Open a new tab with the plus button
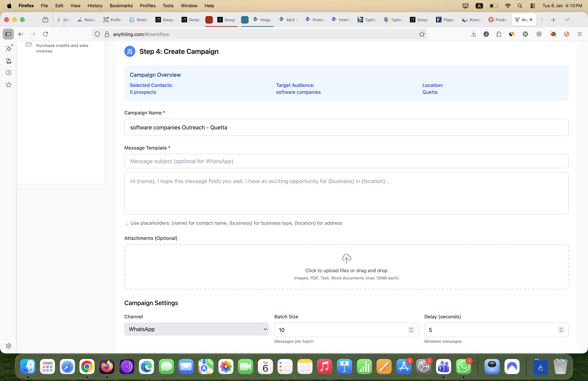588x381 pixels. [553, 20]
